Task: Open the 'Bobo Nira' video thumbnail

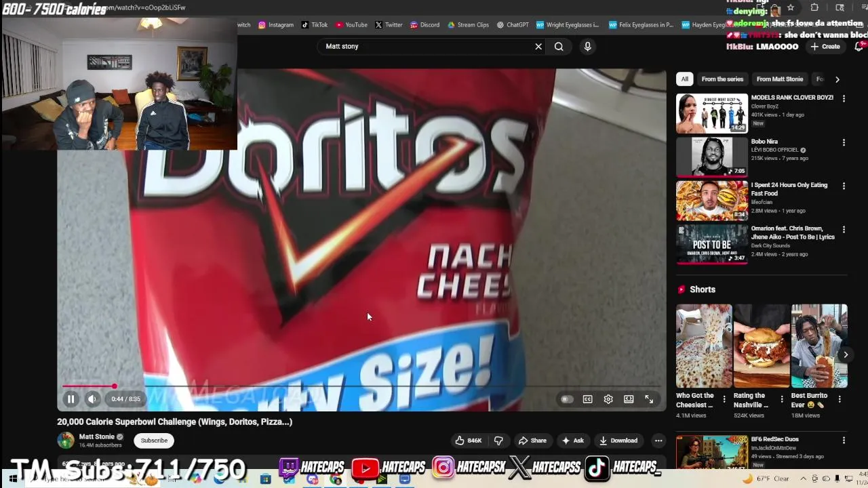Action: point(712,157)
